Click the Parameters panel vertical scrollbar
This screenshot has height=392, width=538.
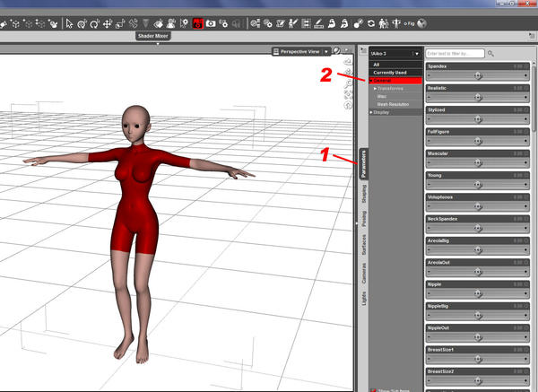point(534,97)
